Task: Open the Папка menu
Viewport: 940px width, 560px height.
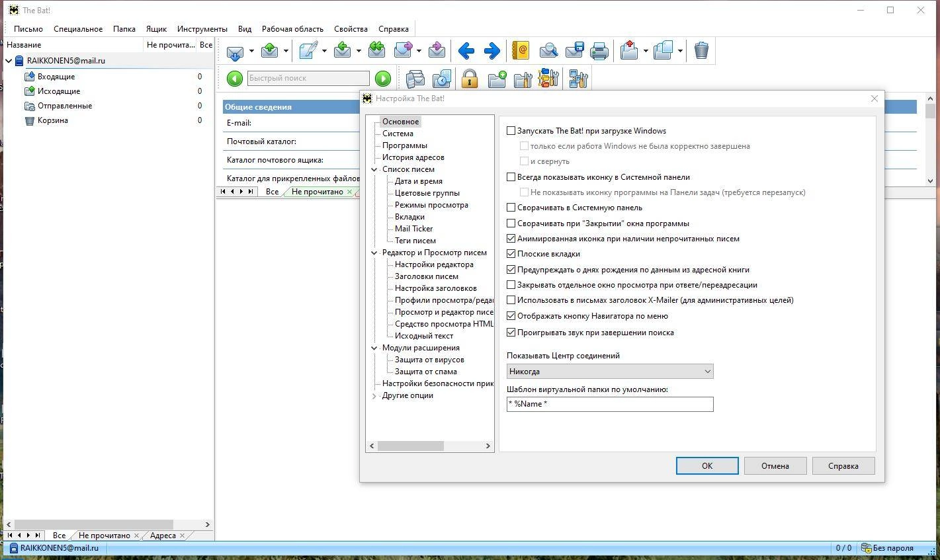Action: click(124, 29)
